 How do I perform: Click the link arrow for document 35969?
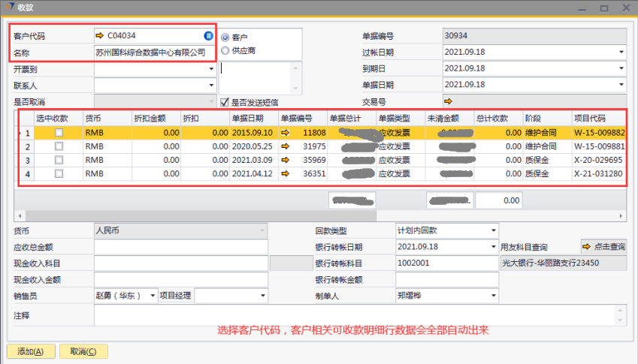click(x=286, y=160)
